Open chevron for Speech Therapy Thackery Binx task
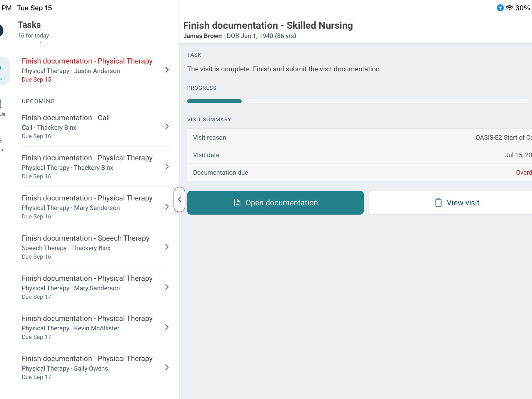The image size is (532, 399). [167, 247]
